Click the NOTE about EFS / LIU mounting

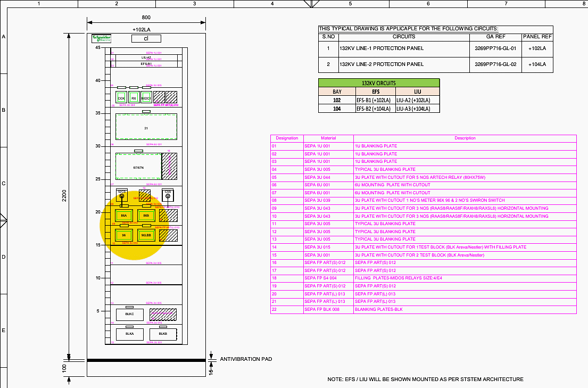click(425, 379)
